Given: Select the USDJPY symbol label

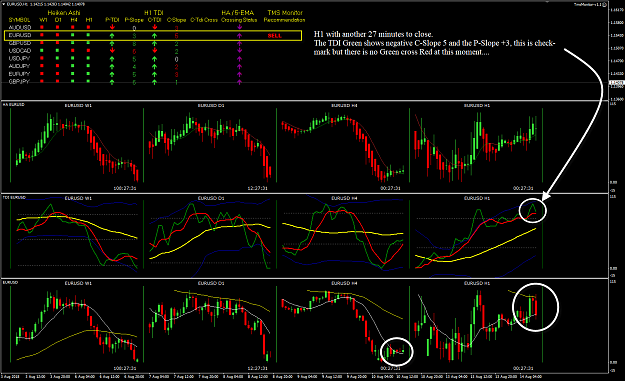Looking at the screenshot, I should click(x=19, y=59).
